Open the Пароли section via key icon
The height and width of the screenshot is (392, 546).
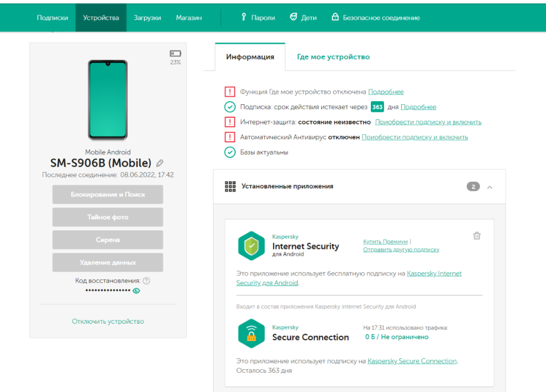tap(244, 17)
